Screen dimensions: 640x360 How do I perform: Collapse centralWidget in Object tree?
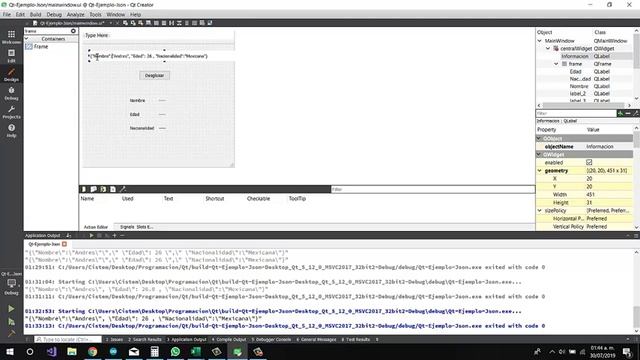click(548, 49)
